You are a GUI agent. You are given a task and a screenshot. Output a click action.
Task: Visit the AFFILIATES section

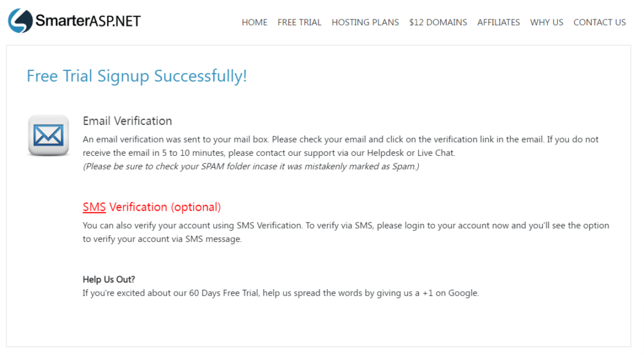click(x=498, y=22)
